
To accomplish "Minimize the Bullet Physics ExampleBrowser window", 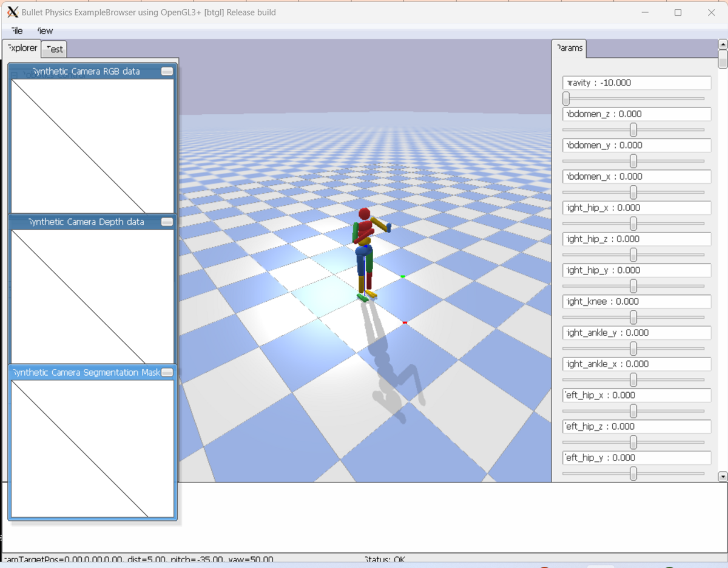I will [645, 12].
